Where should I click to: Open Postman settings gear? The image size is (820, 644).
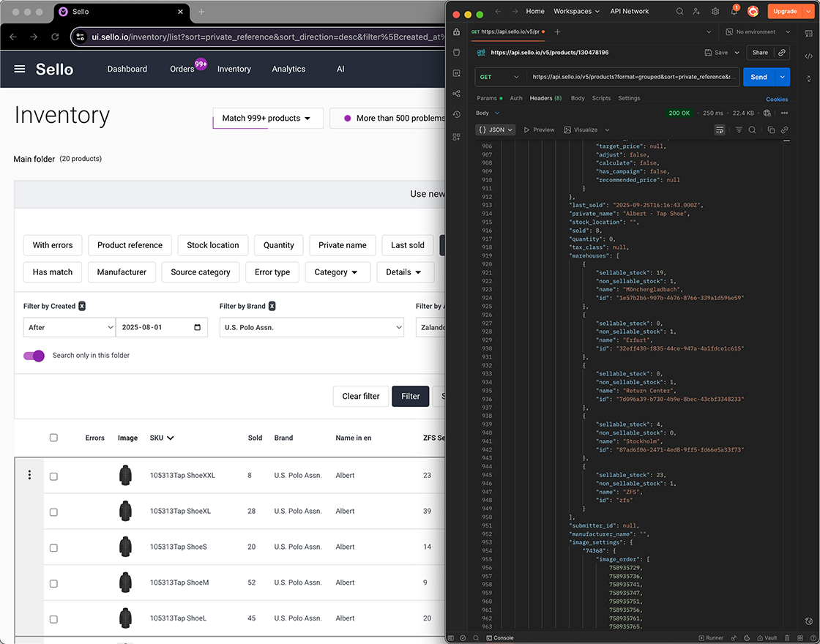(x=715, y=11)
